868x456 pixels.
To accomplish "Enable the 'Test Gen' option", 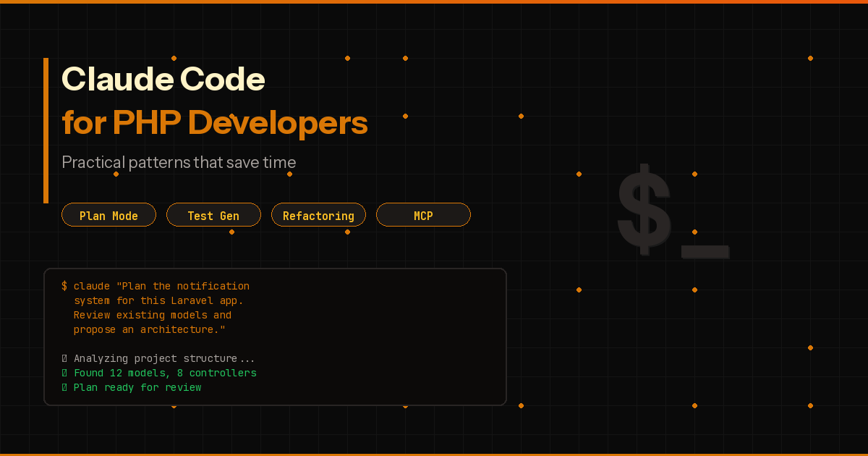I will 213,214.
